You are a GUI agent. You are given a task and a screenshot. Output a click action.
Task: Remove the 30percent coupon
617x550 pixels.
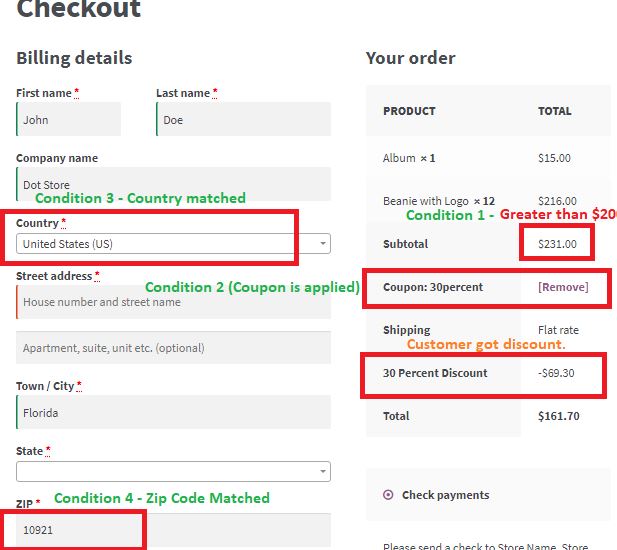(563, 287)
